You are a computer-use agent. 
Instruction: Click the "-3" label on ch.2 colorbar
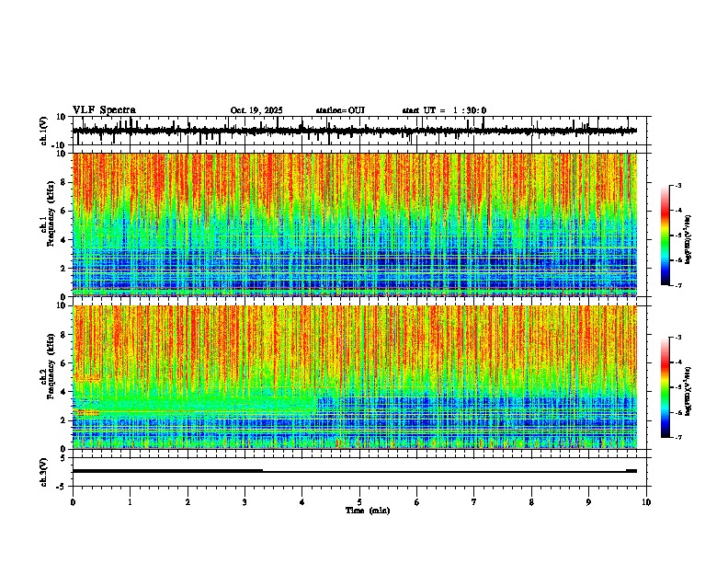tap(677, 338)
